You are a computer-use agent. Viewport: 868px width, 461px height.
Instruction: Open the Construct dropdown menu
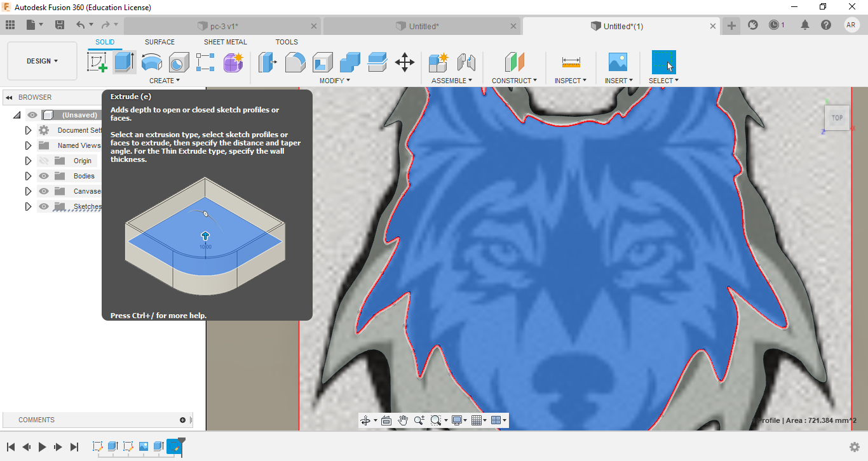click(x=514, y=81)
